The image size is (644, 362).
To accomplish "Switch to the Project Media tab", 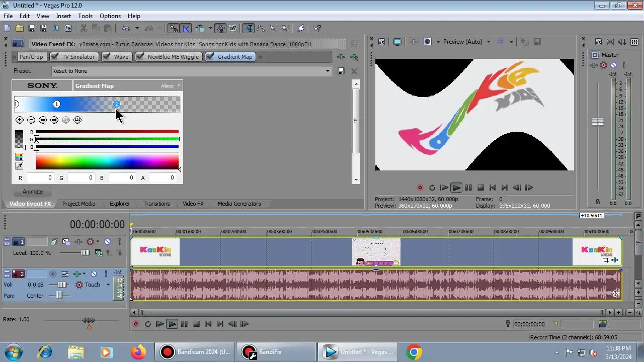I will [78, 204].
